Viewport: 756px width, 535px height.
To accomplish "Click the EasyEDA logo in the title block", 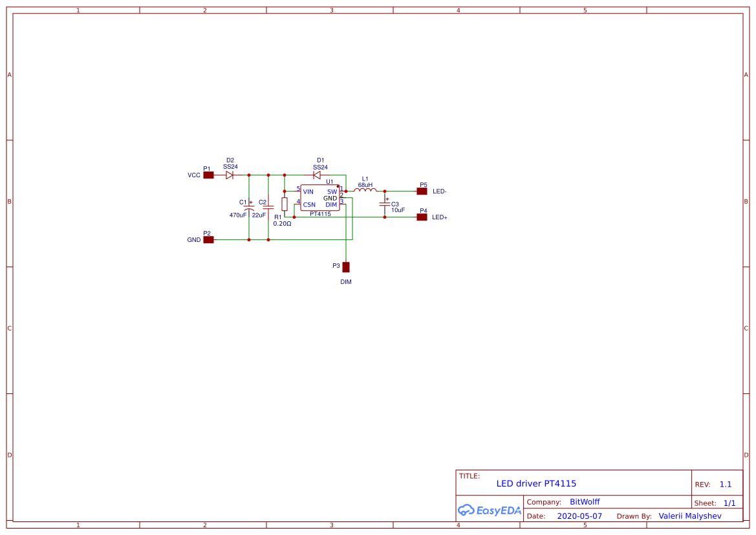I will tap(490, 510).
